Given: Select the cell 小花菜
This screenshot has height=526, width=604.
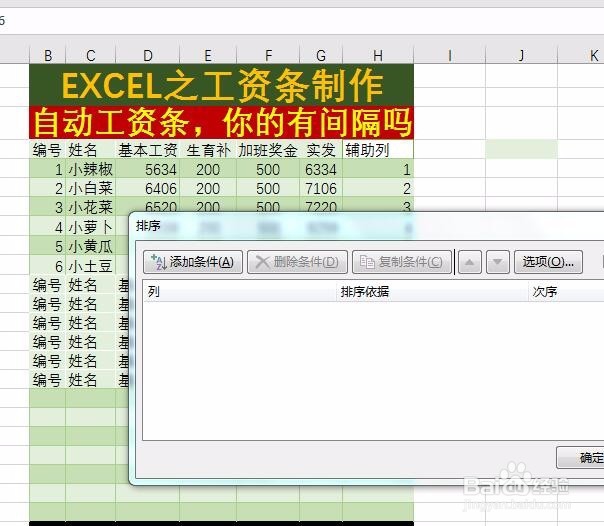Looking at the screenshot, I should click(91, 208).
